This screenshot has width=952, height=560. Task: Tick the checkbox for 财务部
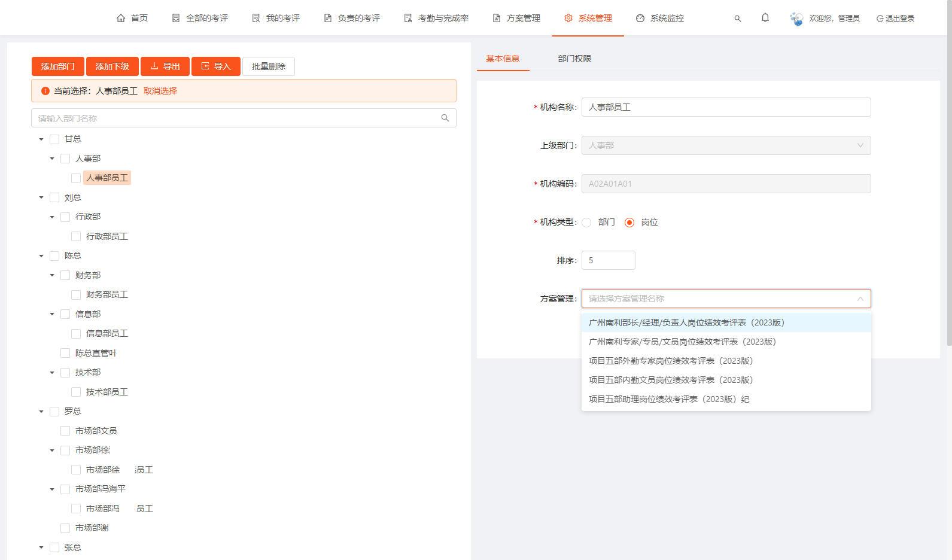coord(65,275)
